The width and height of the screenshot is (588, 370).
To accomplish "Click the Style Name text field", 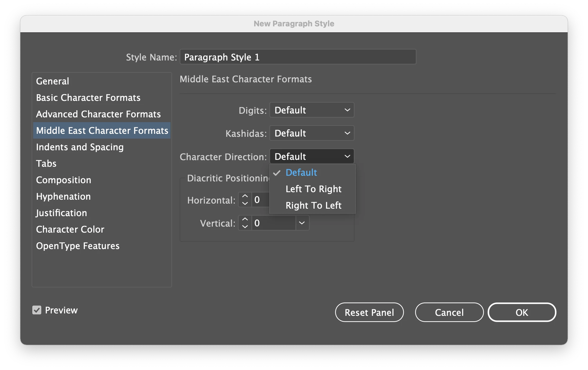I will [x=298, y=57].
